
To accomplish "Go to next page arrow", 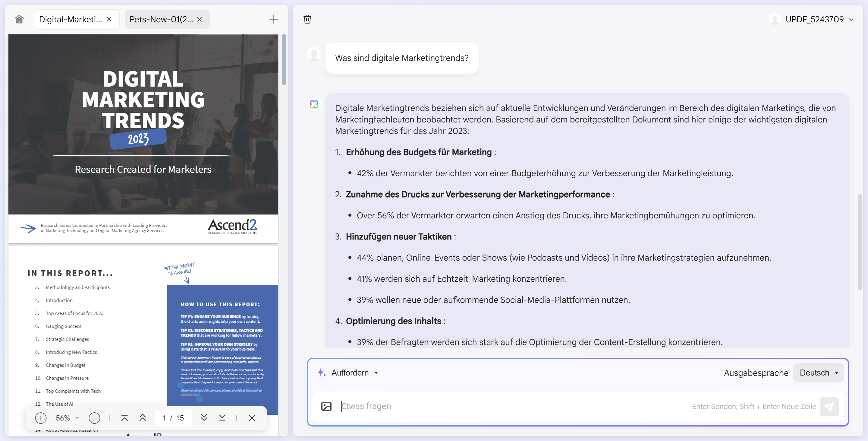I will [204, 418].
